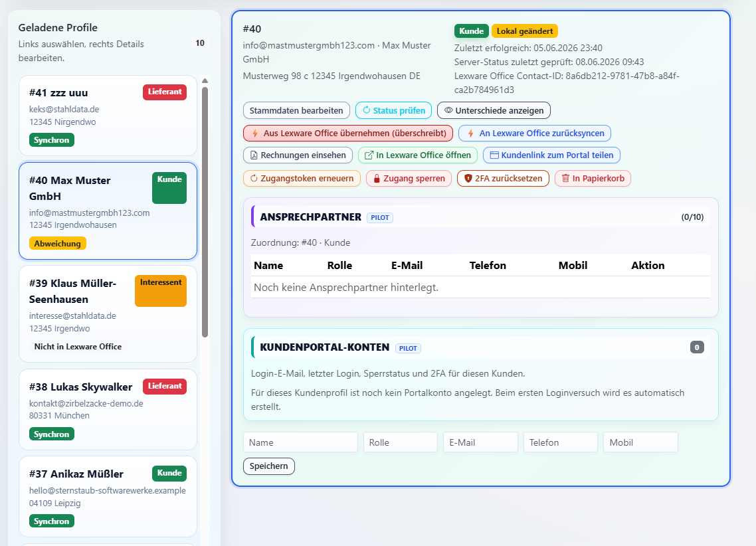Click the Kundenportal-Konten count badge 0
Screen dimensions: 756x546
[x=697, y=347]
